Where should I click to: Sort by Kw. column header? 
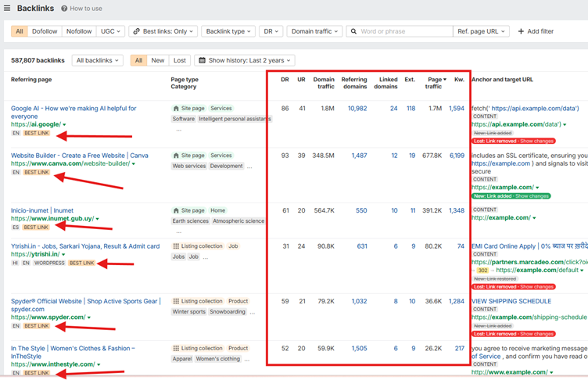[x=459, y=80]
